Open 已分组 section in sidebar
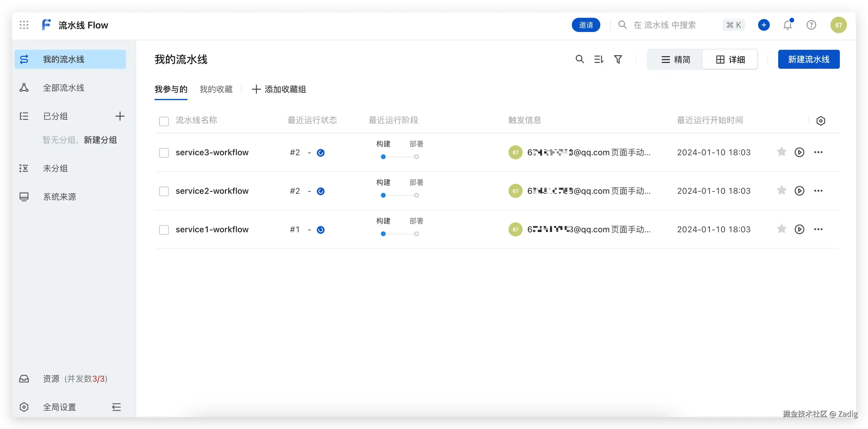 pos(55,116)
